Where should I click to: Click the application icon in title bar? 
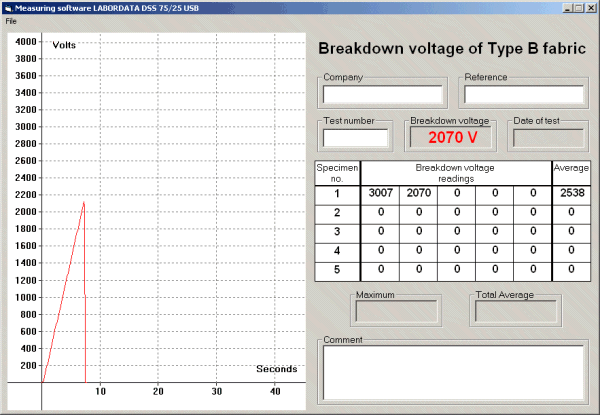8,7
